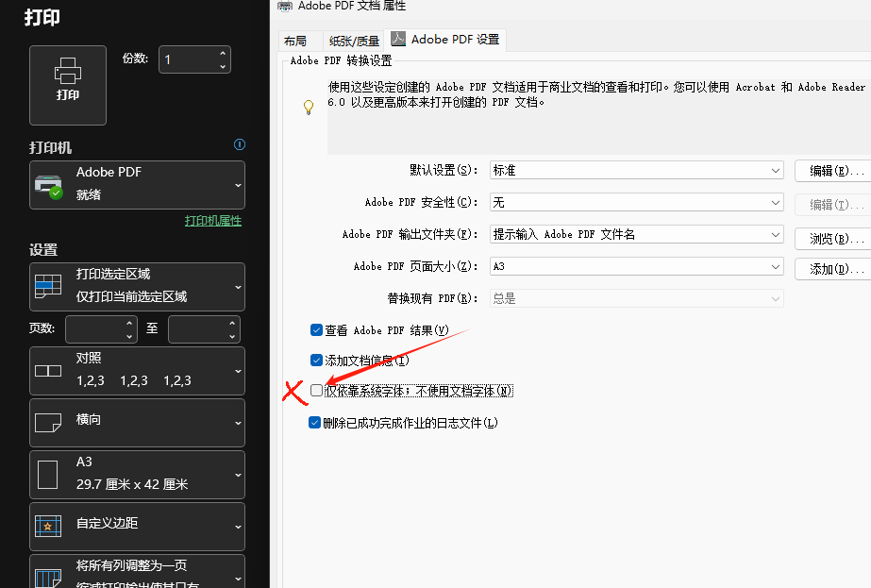871x588 pixels.
Task: Open the replace existing PDF dropdown
Action: click(x=637, y=298)
